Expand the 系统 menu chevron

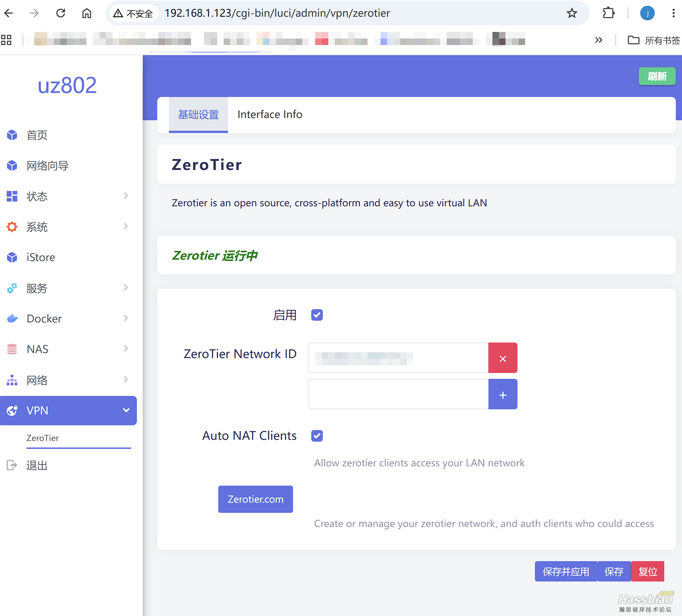[x=126, y=226]
